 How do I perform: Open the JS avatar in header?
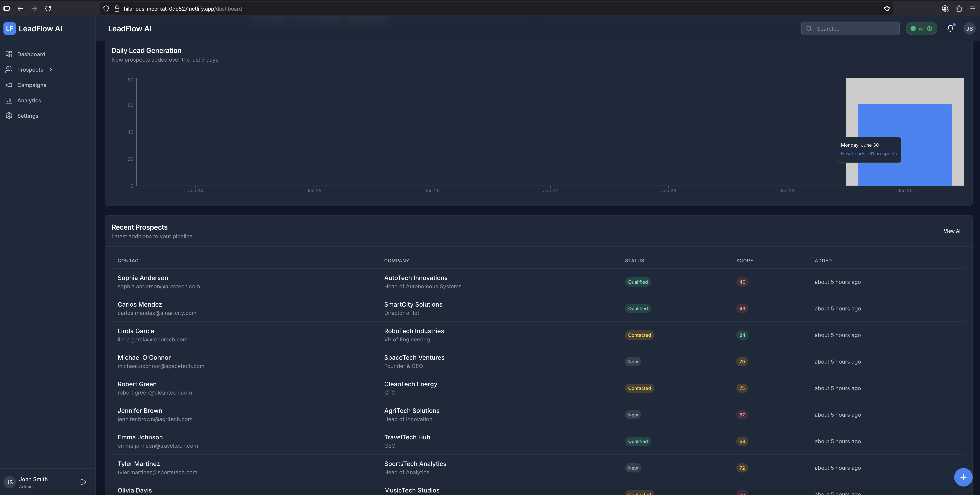pyautogui.click(x=969, y=28)
